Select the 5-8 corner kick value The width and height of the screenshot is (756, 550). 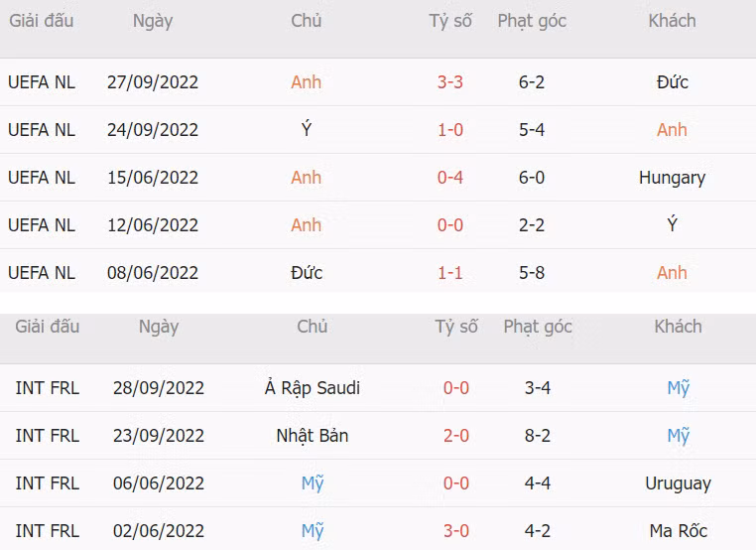(532, 273)
